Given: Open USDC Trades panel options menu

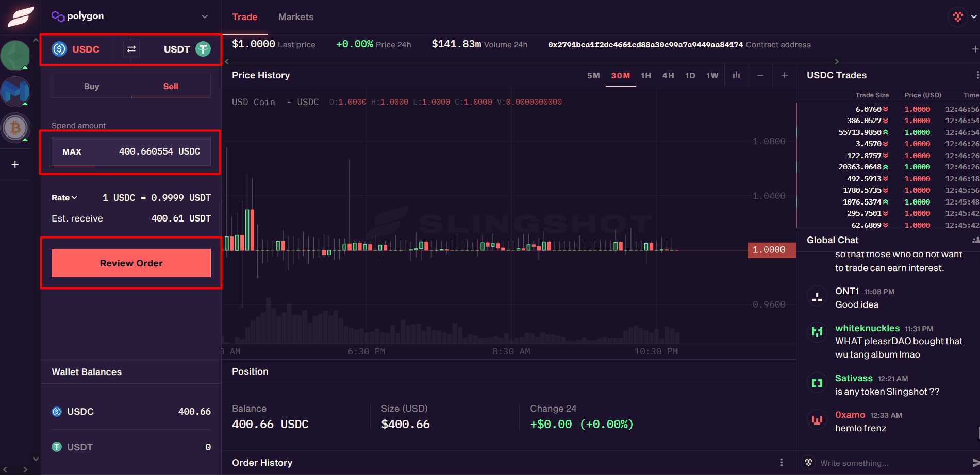Looking at the screenshot, I should click(x=977, y=75).
